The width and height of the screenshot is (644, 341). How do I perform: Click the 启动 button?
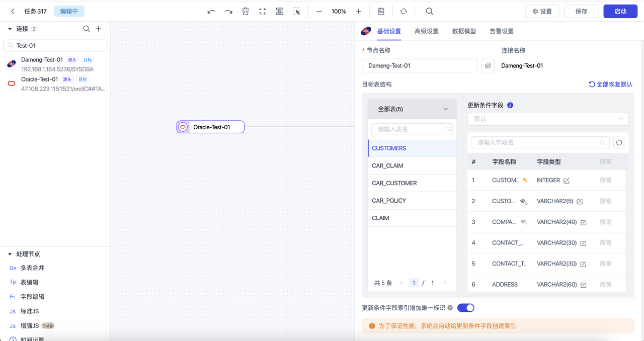tap(620, 11)
